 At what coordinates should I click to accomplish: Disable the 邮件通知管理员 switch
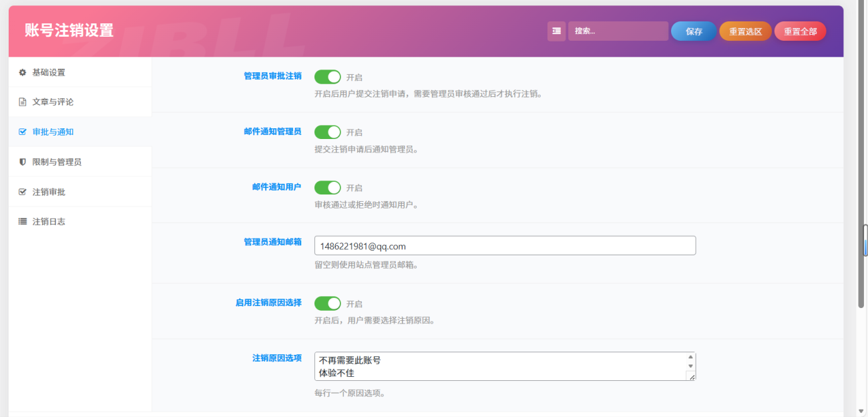[x=327, y=132]
